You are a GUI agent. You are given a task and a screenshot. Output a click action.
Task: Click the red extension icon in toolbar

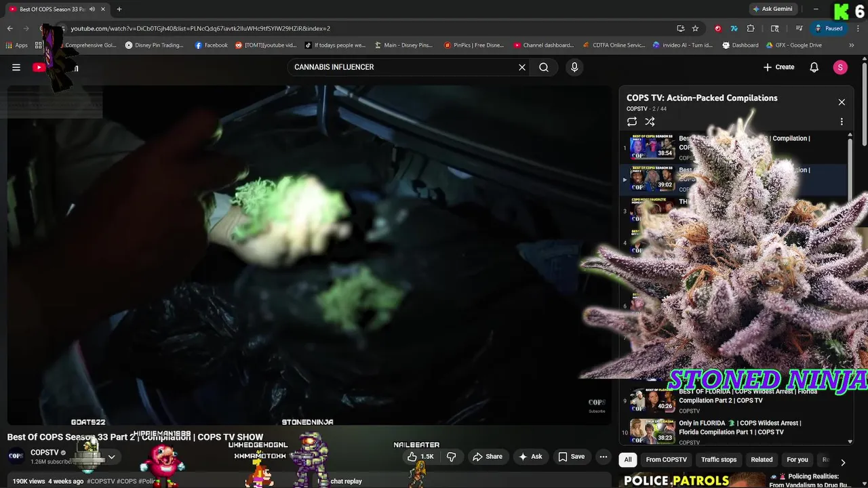pos(717,28)
